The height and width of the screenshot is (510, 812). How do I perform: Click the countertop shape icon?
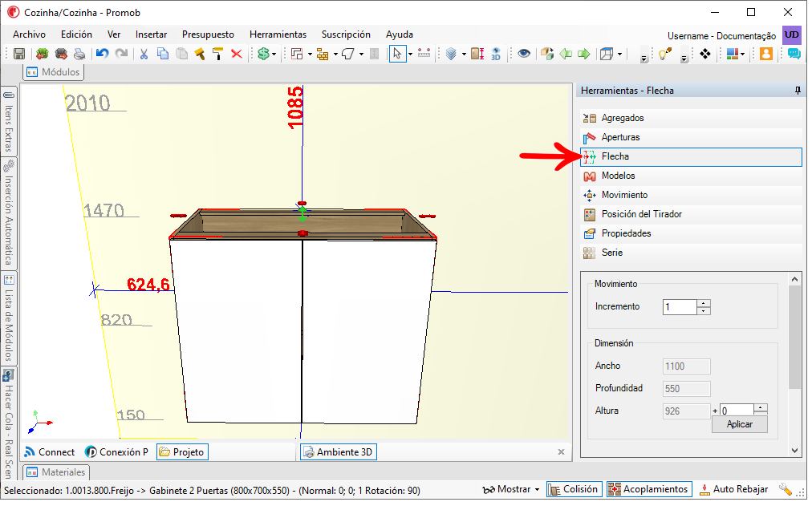(x=348, y=54)
